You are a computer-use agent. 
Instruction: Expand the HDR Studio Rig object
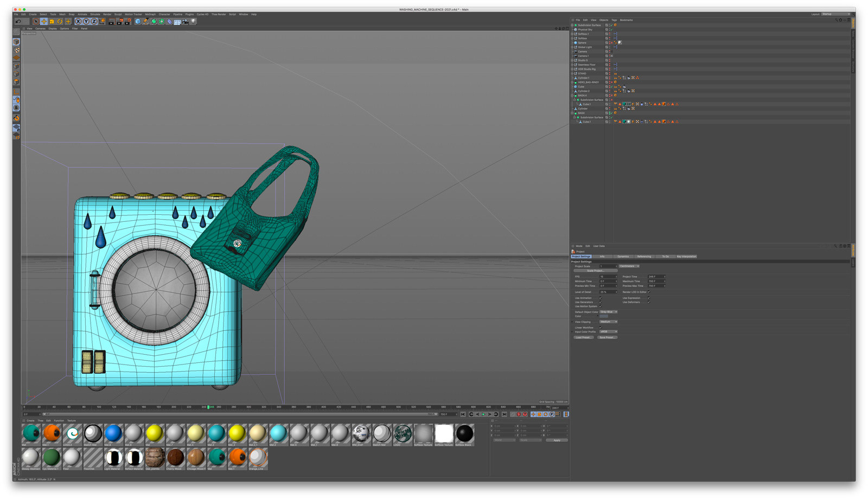point(572,69)
